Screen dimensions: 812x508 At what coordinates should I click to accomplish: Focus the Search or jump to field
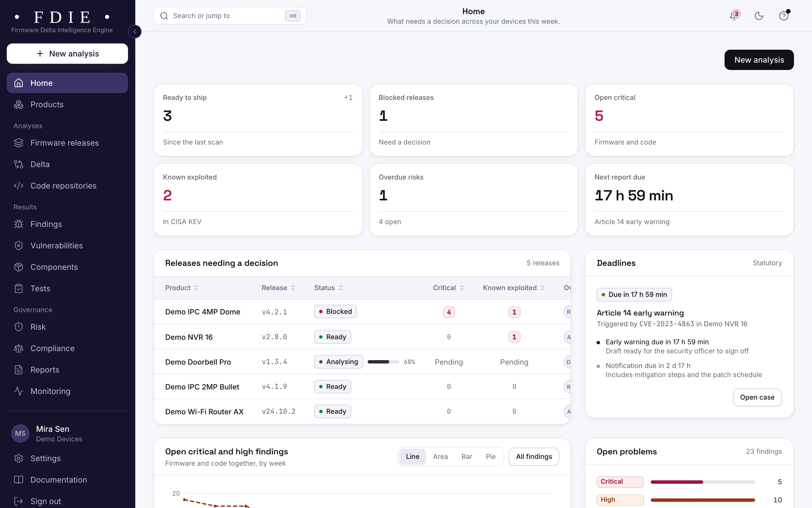point(230,16)
